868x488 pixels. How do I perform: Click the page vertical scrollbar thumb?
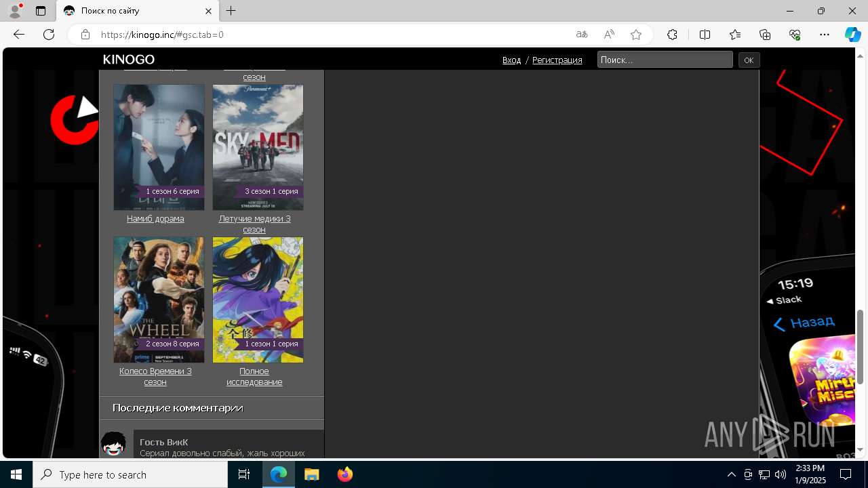click(x=860, y=347)
